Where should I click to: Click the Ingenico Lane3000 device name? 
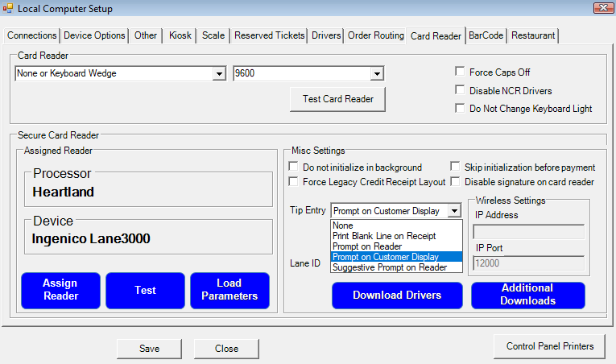pyautogui.click(x=91, y=238)
